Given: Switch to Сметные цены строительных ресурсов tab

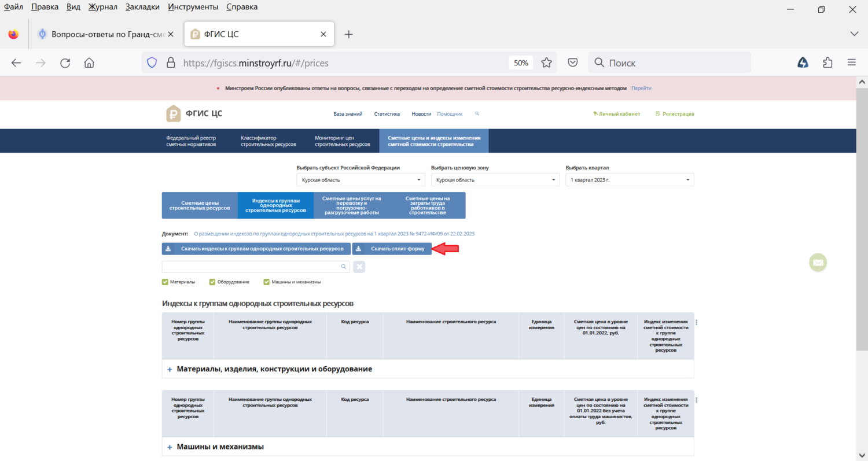Looking at the screenshot, I should [x=200, y=205].
